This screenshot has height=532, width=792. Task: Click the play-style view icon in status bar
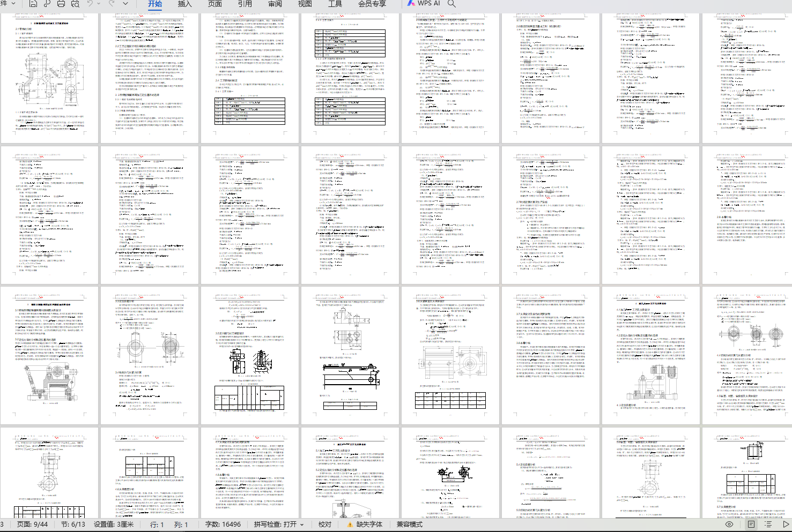(x=786, y=524)
